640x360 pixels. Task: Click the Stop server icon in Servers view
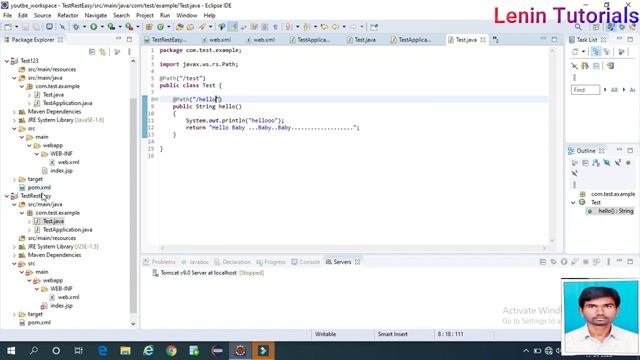coord(586,262)
